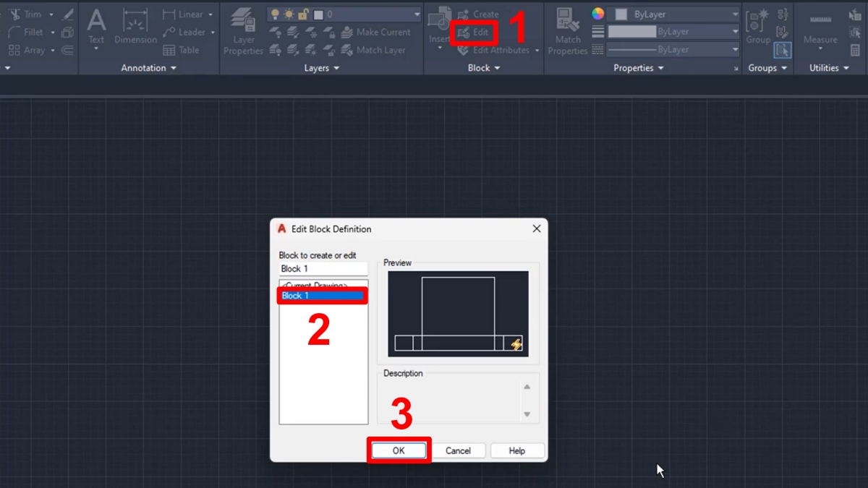Click the Explode tool icon
This screenshot has height=488, width=868.
click(68, 32)
